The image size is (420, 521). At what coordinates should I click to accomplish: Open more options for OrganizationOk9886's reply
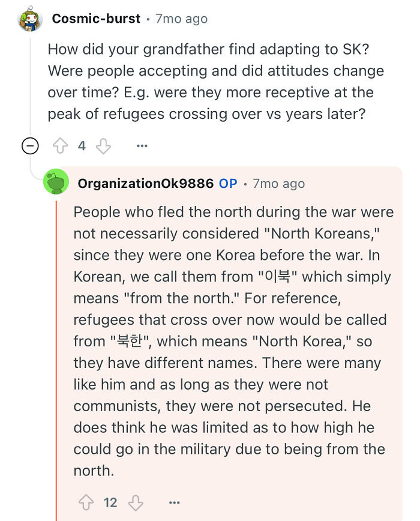174,503
